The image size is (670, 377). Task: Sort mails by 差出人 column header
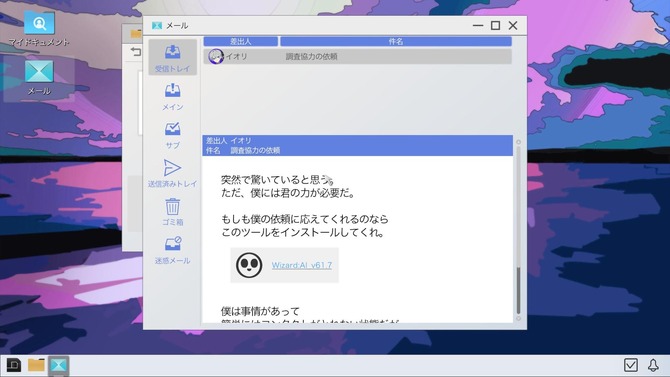point(241,41)
